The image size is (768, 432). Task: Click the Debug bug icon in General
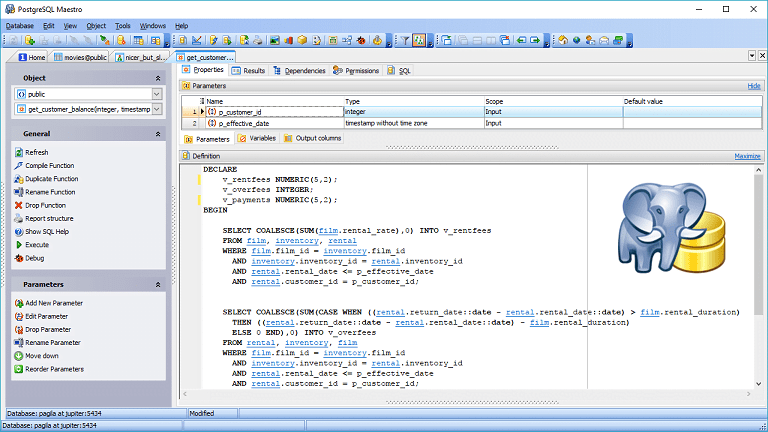pyautogui.click(x=19, y=258)
